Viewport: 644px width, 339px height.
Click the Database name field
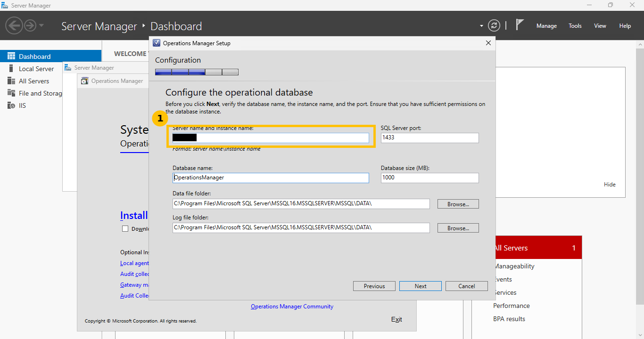click(271, 178)
